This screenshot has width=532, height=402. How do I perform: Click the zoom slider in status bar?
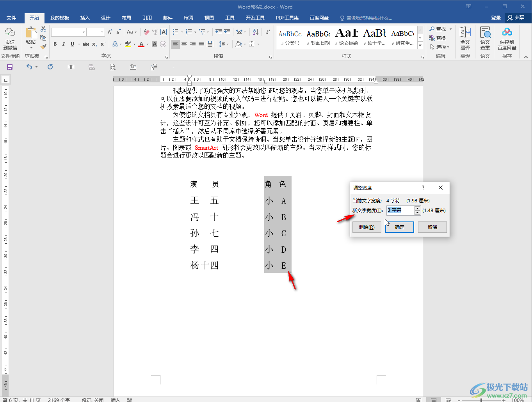pyautogui.click(x=481, y=400)
